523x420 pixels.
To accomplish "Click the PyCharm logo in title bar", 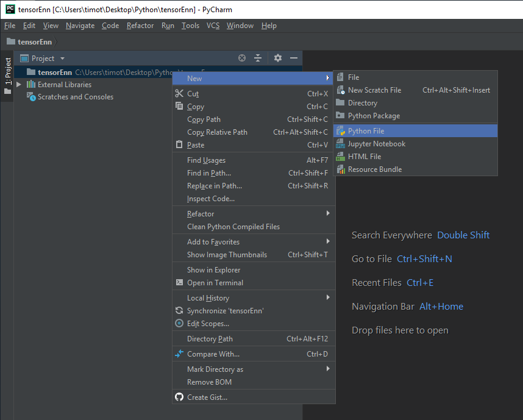I will [x=10, y=9].
